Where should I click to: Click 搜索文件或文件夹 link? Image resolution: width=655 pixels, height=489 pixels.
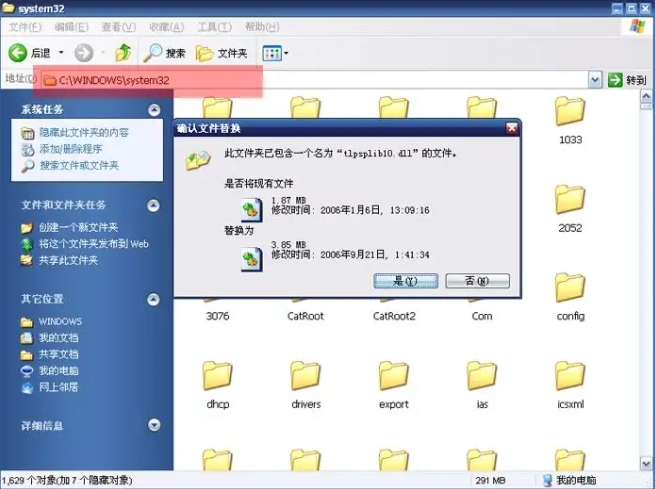(79, 165)
